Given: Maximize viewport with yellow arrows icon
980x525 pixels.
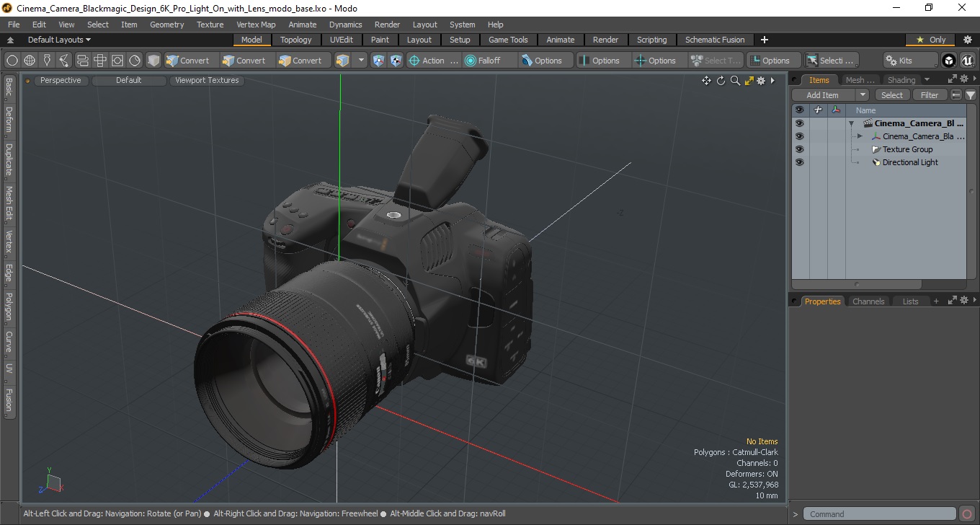Looking at the screenshot, I should click(x=749, y=81).
